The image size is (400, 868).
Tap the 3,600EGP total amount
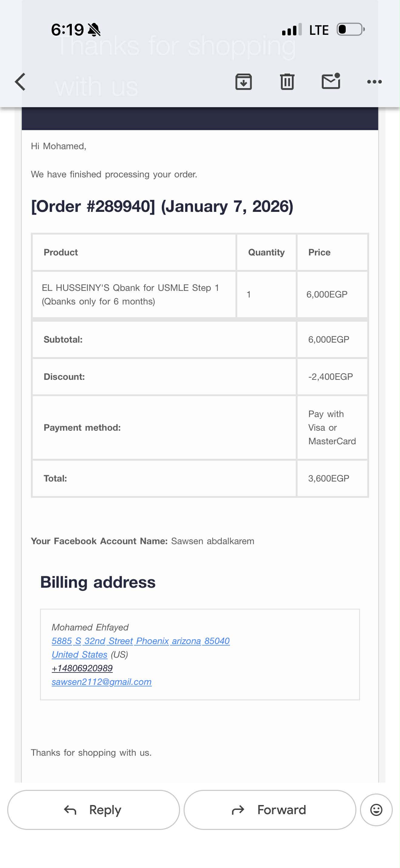[328, 478]
